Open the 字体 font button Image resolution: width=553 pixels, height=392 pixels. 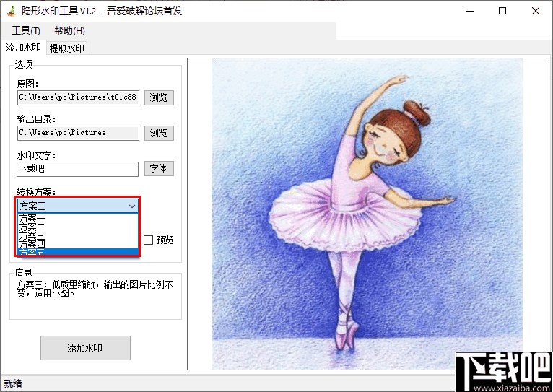[x=159, y=168]
